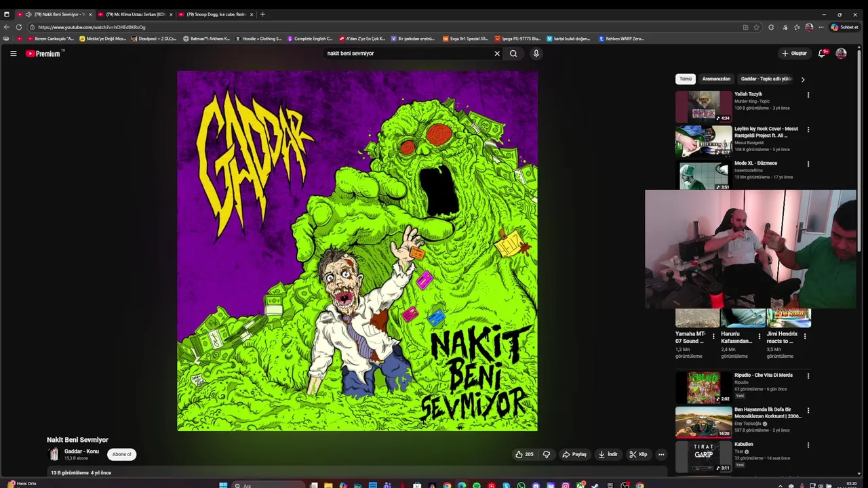Switch to Mc Klima Ustası Serkan browser tab

134,14
